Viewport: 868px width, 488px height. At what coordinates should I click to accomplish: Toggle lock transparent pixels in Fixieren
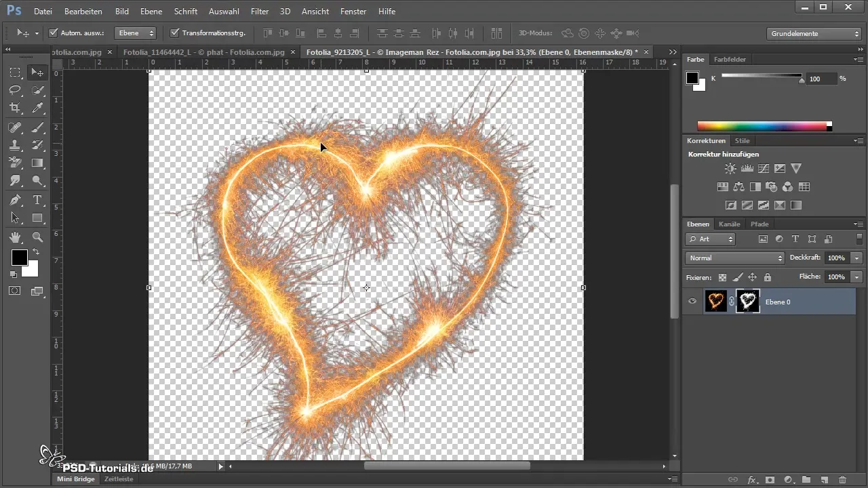coord(722,277)
